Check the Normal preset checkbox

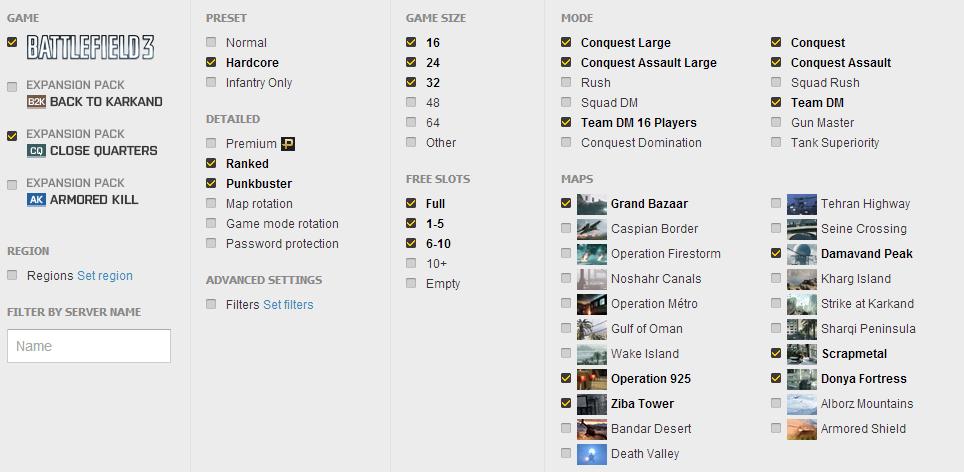pyautogui.click(x=211, y=42)
